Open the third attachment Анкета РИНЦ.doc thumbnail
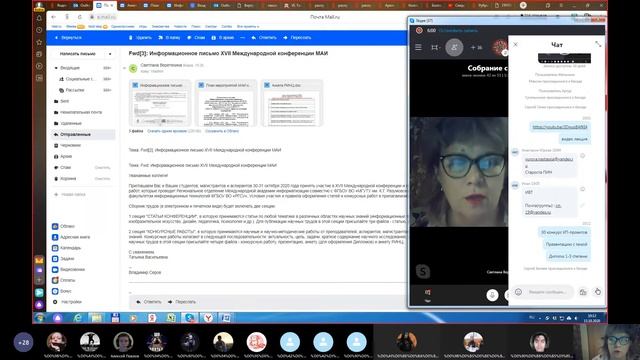Screen dimensions: 640x360 pyautogui.click(x=292, y=103)
